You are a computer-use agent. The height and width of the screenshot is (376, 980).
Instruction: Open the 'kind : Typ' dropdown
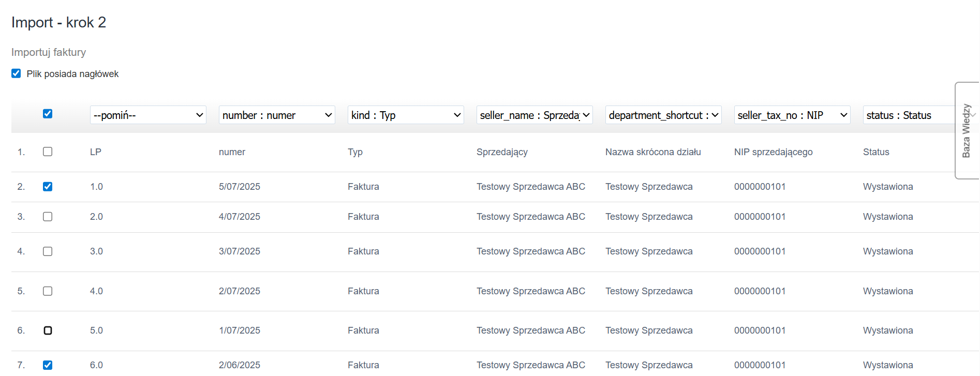406,115
